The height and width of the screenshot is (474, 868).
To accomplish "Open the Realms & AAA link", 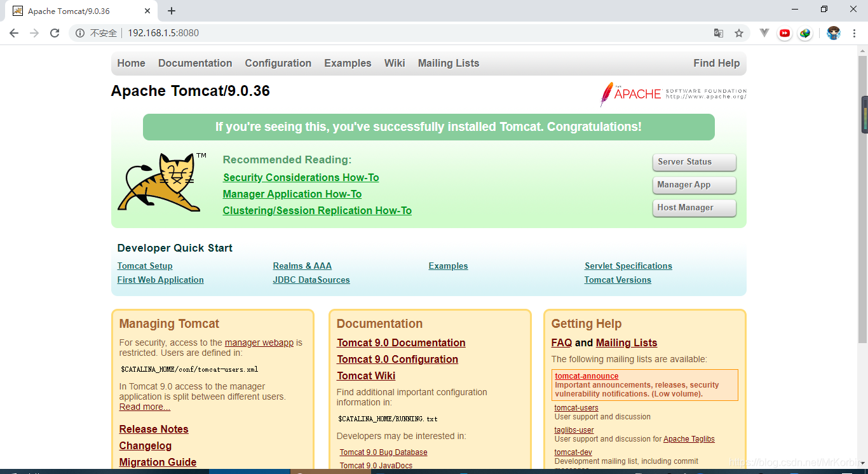I will coord(302,266).
